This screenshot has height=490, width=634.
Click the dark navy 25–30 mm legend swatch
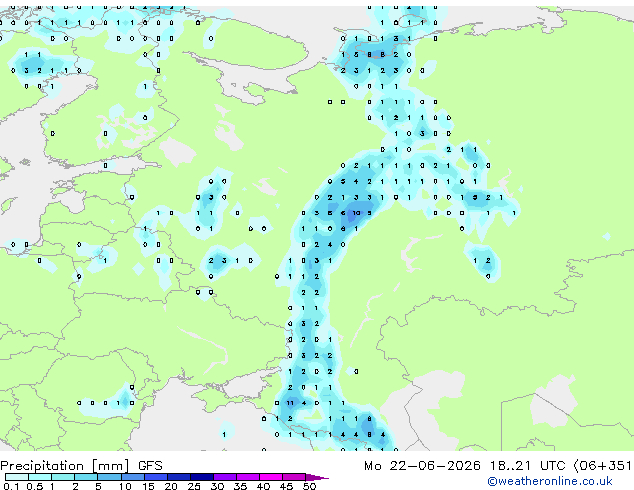(x=201, y=477)
